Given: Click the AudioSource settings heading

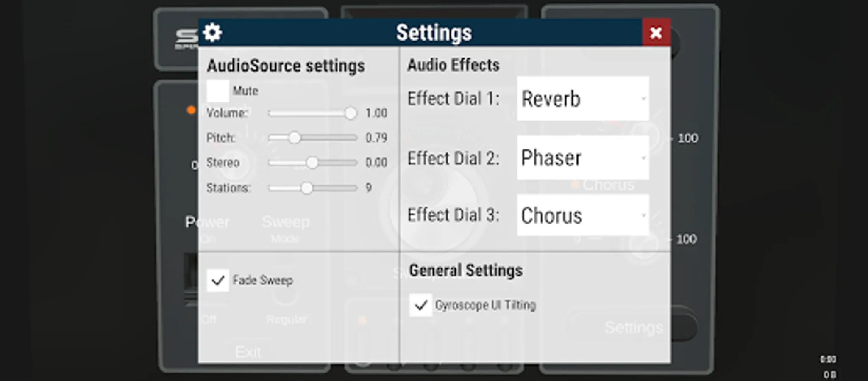Looking at the screenshot, I should (x=286, y=66).
